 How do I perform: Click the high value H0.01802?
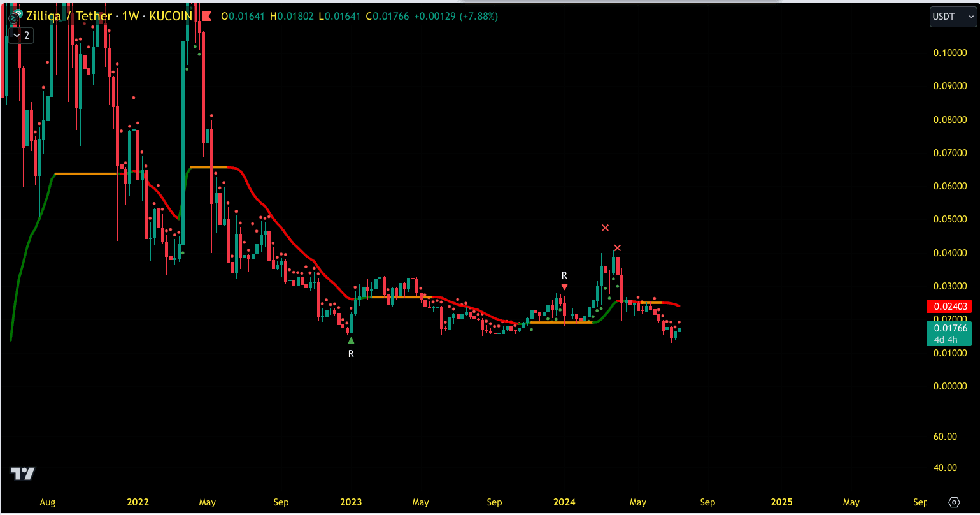[292, 17]
